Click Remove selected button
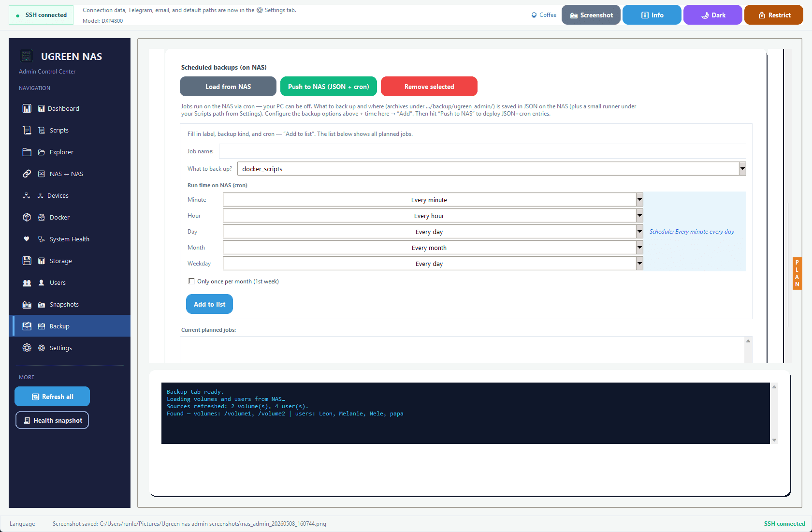The image size is (812, 532). click(x=429, y=87)
